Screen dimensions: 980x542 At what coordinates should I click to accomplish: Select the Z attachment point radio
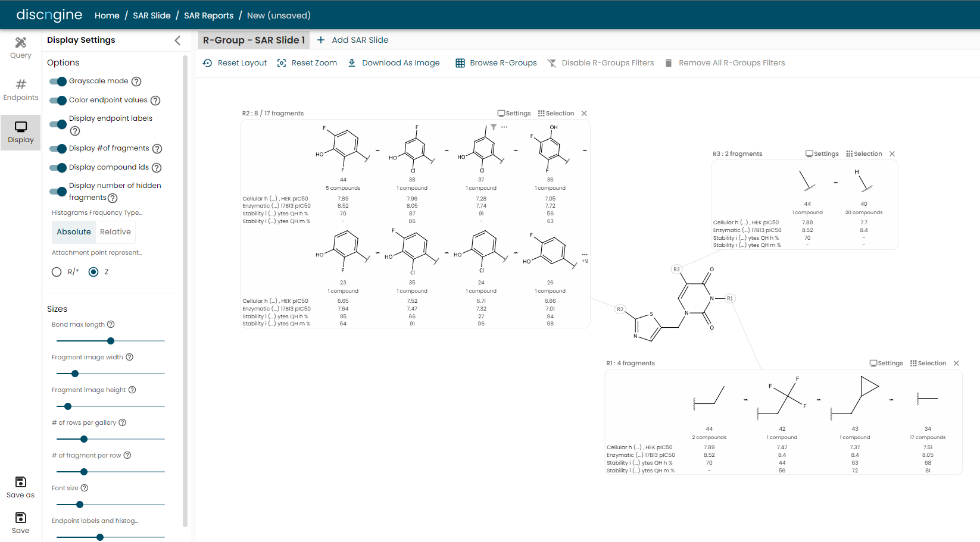[x=93, y=272]
